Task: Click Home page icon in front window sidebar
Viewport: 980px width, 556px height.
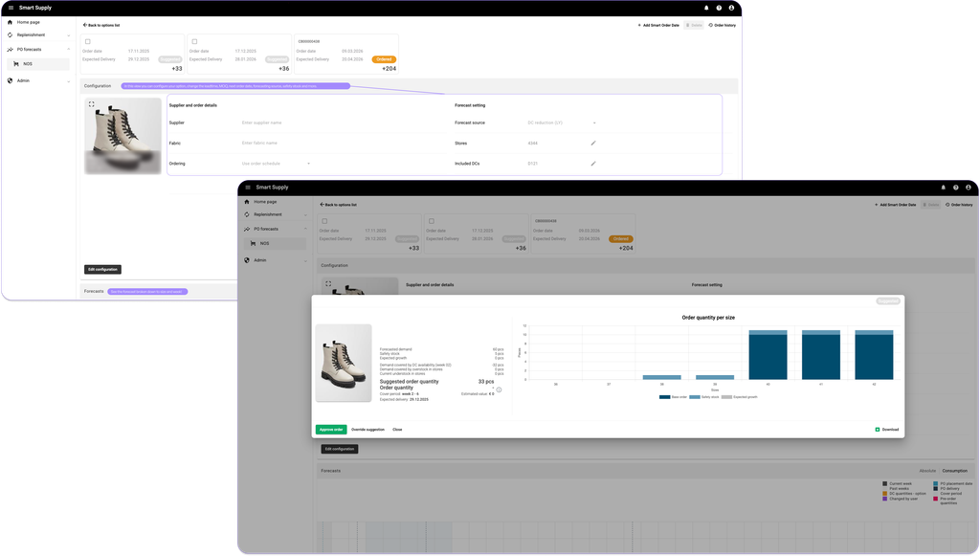Action: pyautogui.click(x=247, y=202)
